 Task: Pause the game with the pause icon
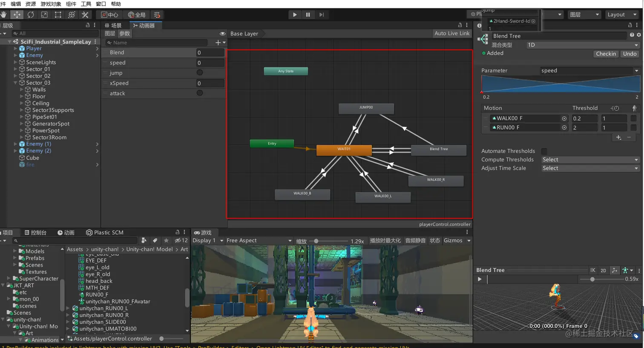click(x=308, y=14)
